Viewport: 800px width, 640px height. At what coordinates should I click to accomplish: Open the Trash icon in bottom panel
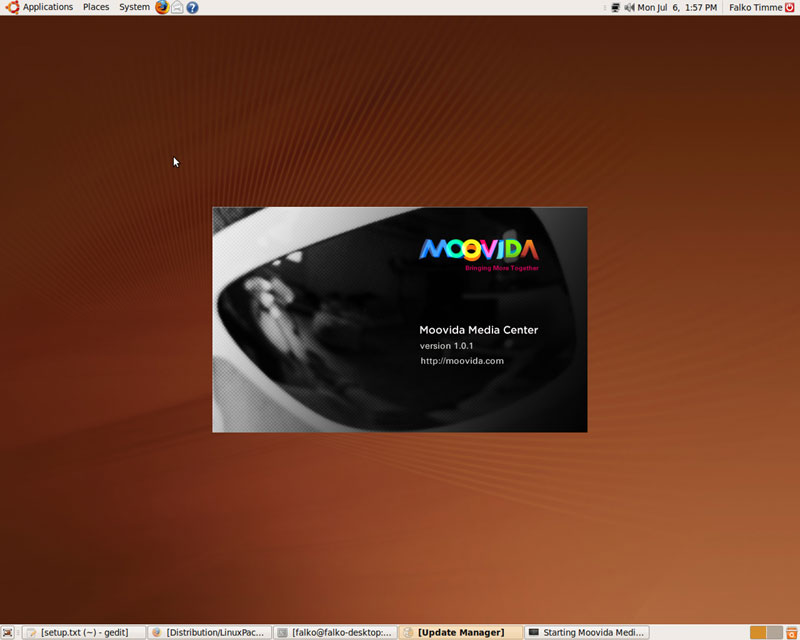click(x=792, y=632)
